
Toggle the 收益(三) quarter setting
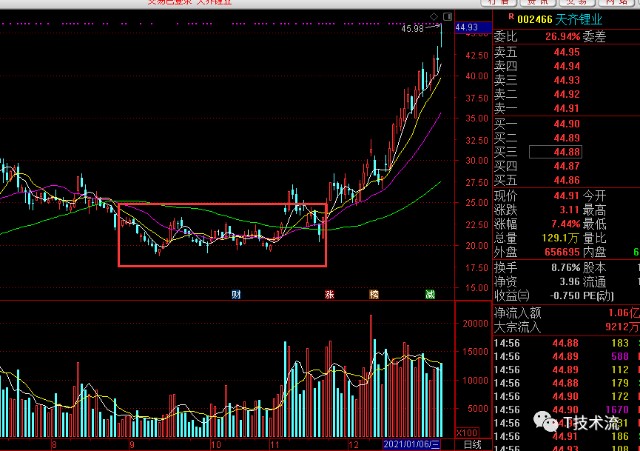point(513,296)
